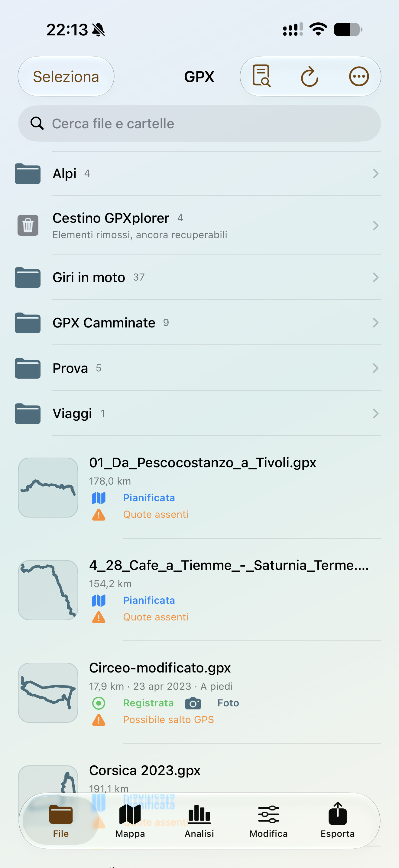Viewport: 399px width, 868px height.
Task: Tap the Registrata recording icon for Circeo-modificato.gpx
Action: tap(99, 703)
